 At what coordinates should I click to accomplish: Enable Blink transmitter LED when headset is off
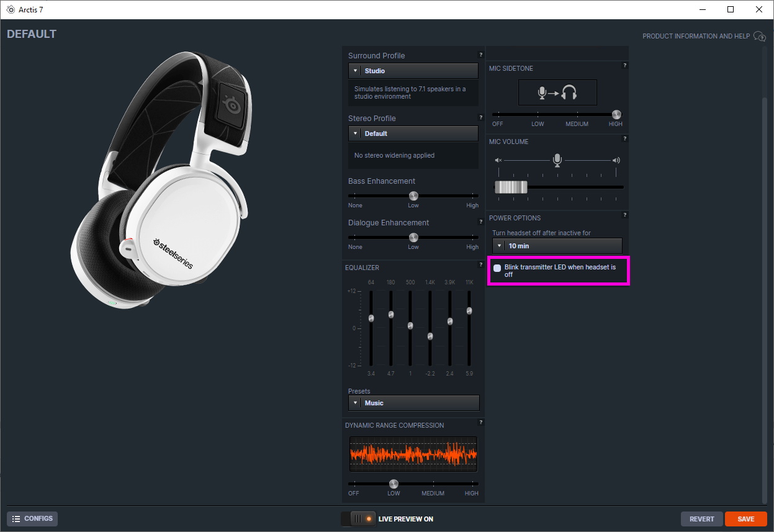click(x=497, y=268)
